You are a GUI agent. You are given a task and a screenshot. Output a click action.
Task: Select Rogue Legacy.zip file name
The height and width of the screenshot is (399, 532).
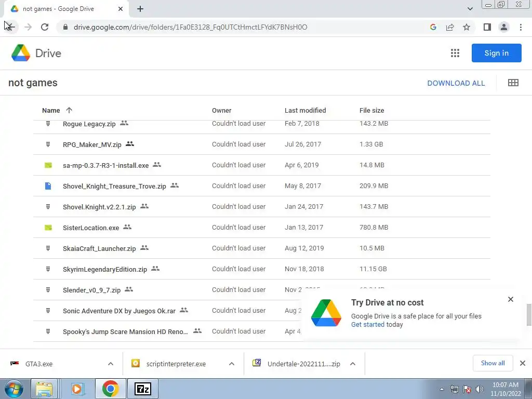pyautogui.click(x=89, y=124)
